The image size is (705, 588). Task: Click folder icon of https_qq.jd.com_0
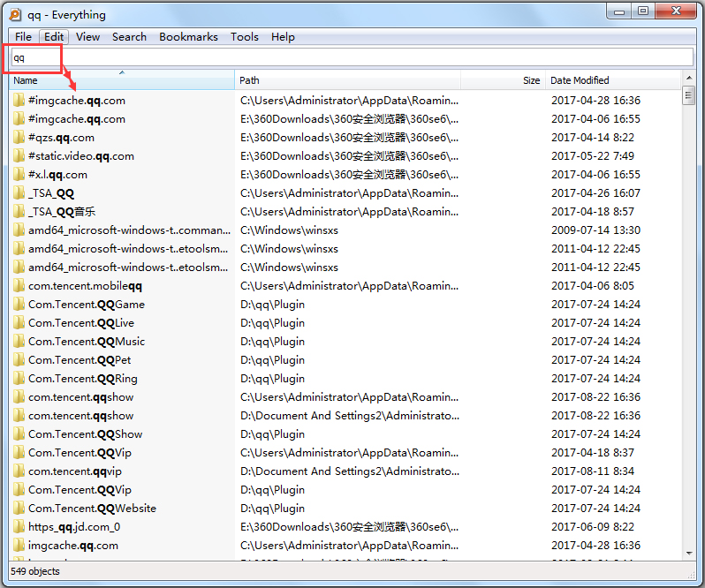tap(19, 527)
